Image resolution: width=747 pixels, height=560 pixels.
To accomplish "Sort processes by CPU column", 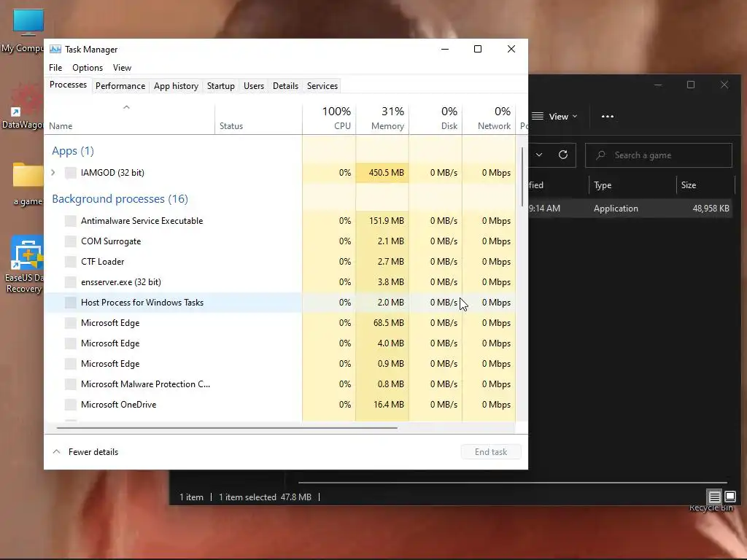I will tap(329, 118).
